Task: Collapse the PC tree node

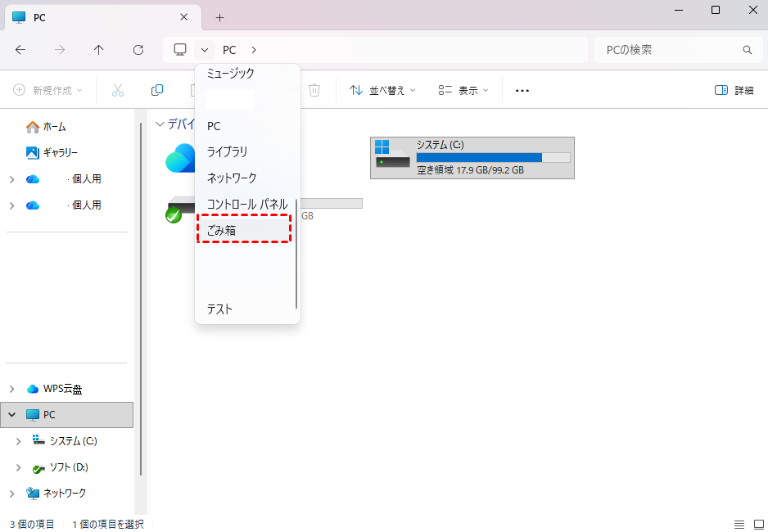Action: [11, 415]
